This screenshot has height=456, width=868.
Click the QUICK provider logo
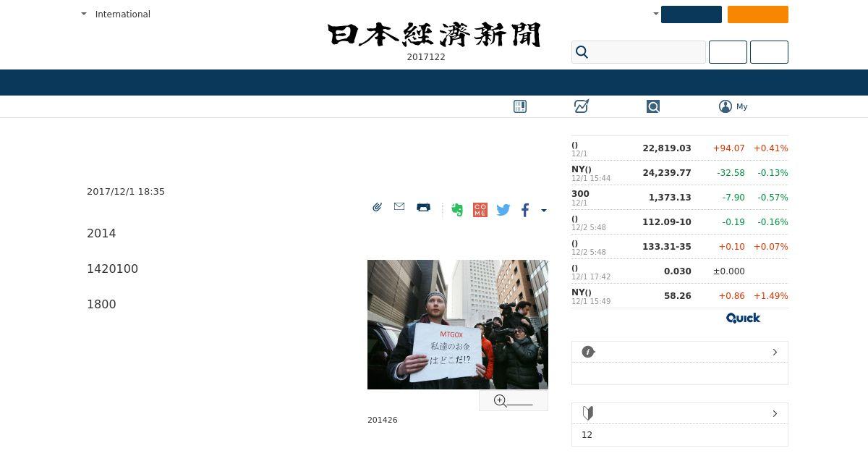(x=744, y=318)
